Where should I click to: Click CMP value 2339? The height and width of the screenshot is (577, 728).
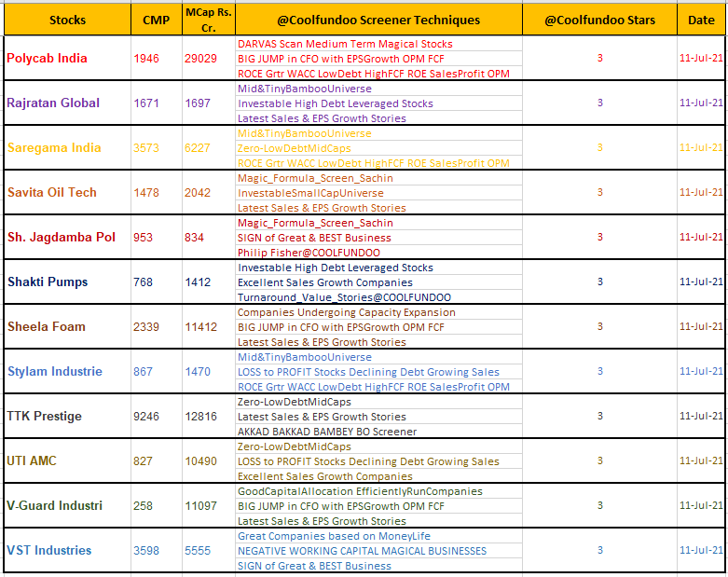pyautogui.click(x=157, y=327)
